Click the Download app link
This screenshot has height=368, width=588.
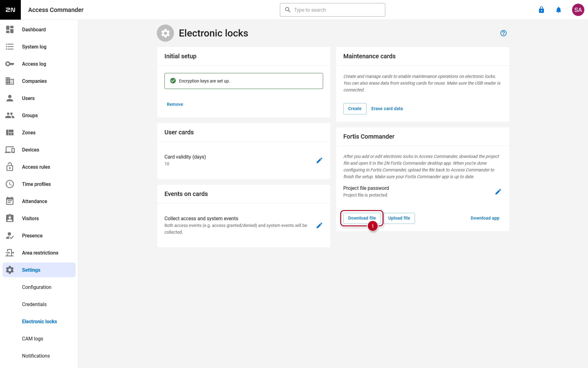pyautogui.click(x=485, y=218)
